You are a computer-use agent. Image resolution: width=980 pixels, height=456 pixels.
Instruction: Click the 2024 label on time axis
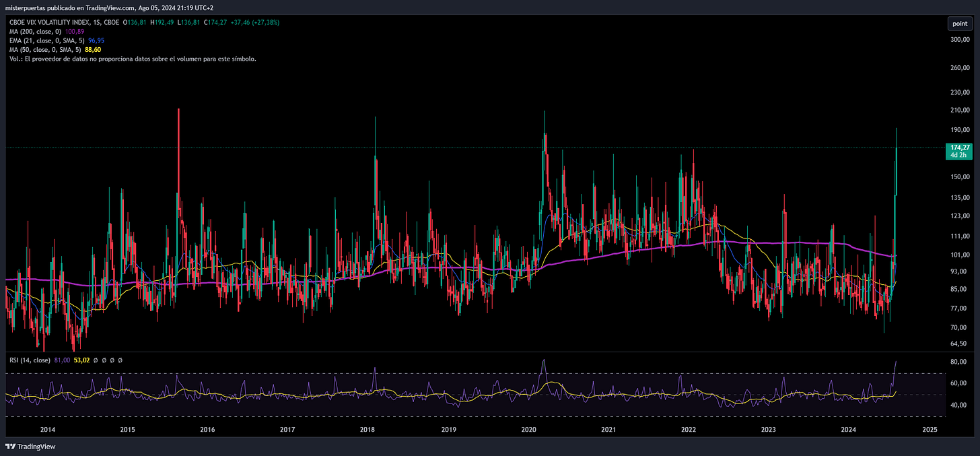[x=849, y=429]
